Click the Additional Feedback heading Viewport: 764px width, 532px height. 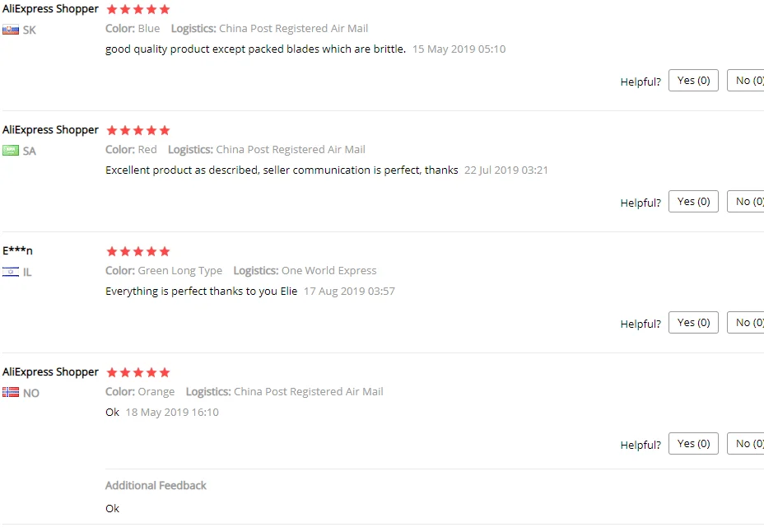click(156, 486)
